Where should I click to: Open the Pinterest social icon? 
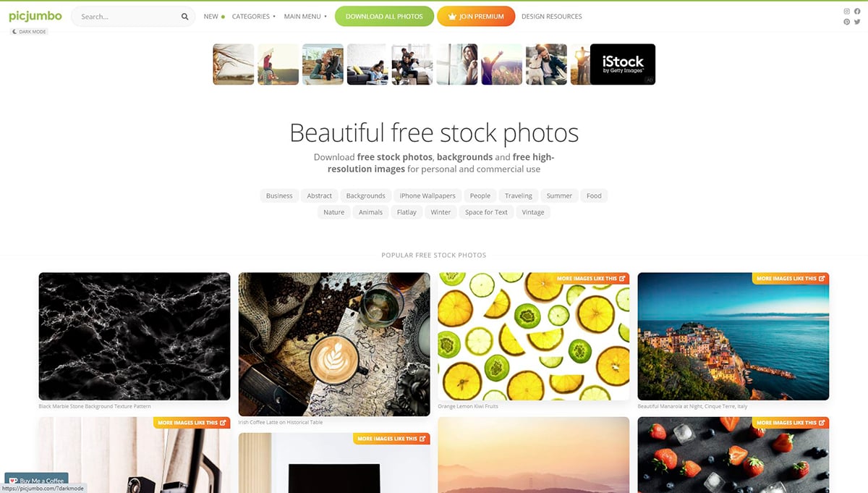tap(847, 22)
